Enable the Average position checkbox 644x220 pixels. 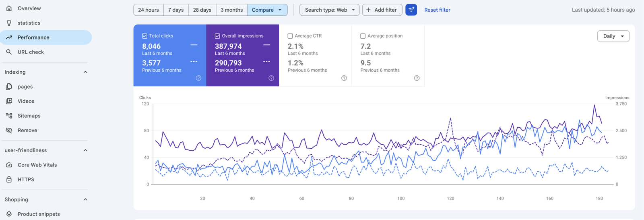click(x=363, y=36)
